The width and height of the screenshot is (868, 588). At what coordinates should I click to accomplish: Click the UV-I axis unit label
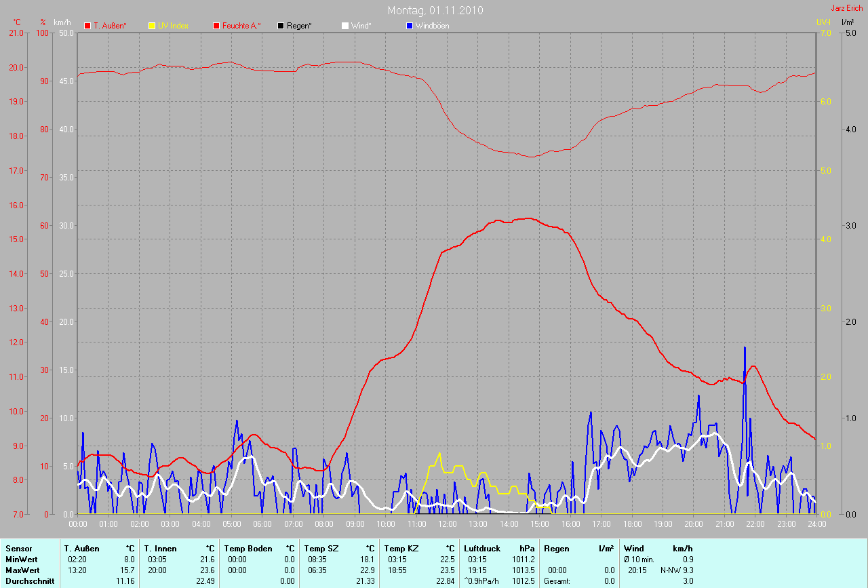point(823,22)
